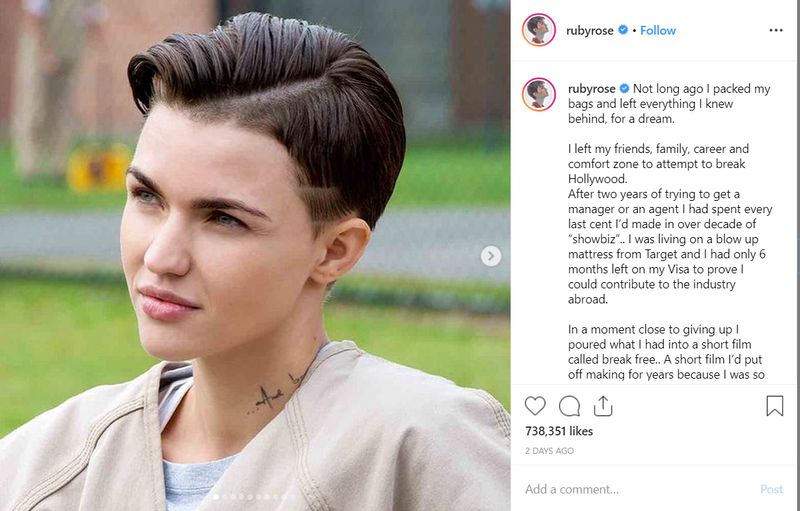The width and height of the screenshot is (800, 511).
Task: Click the Post comment button
Action: click(x=771, y=489)
